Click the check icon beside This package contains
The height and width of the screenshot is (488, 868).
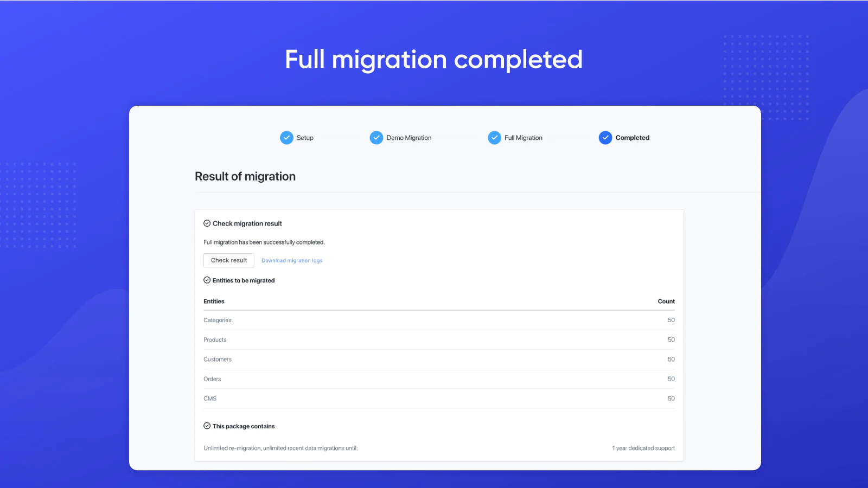coord(207,426)
